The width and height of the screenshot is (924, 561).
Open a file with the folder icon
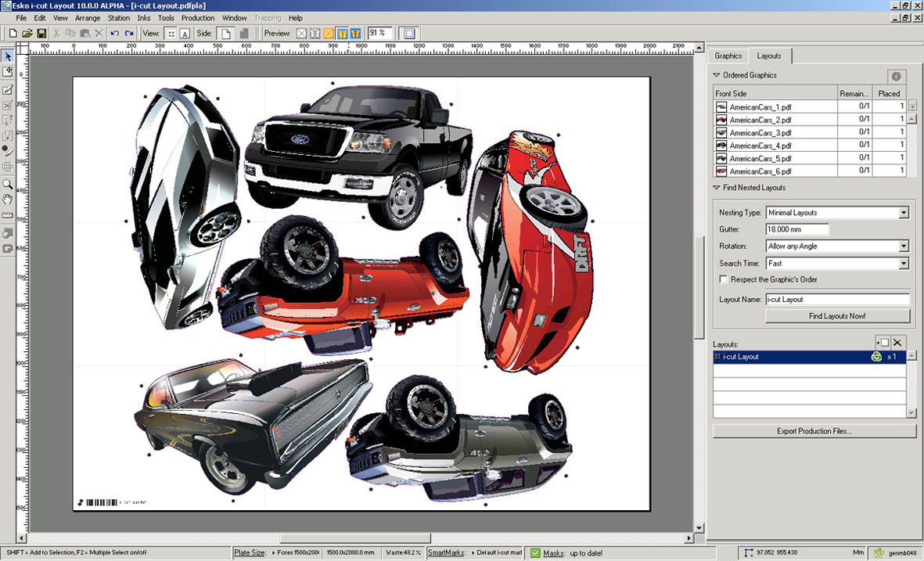(x=27, y=34)
